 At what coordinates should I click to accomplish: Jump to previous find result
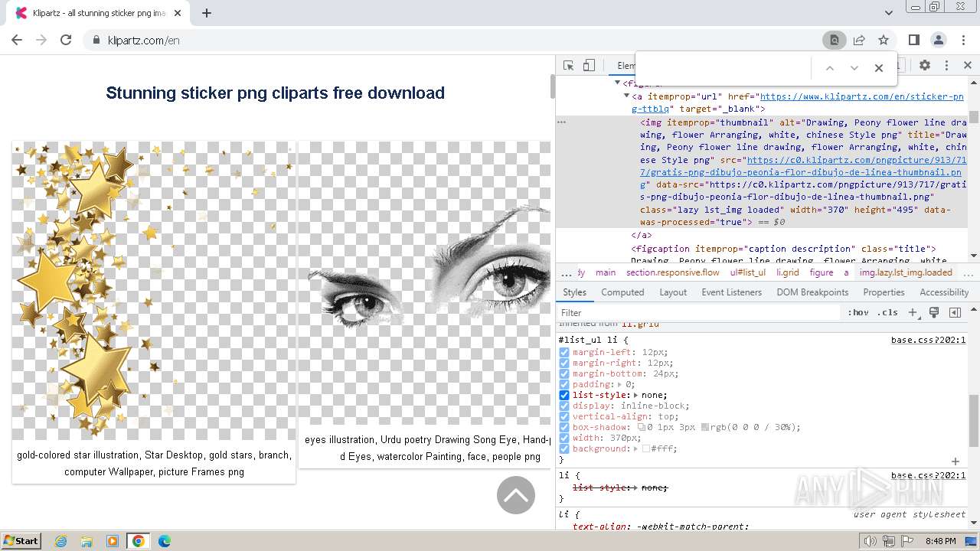coord(829,68)
